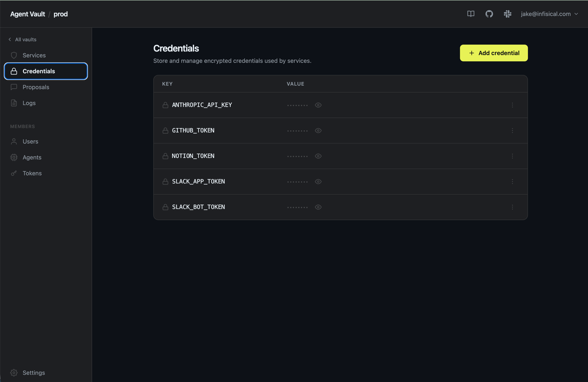Viewport: 588px width, 382px height.
Task: Select the Credentials sidebar item
Action: (46, 71)
